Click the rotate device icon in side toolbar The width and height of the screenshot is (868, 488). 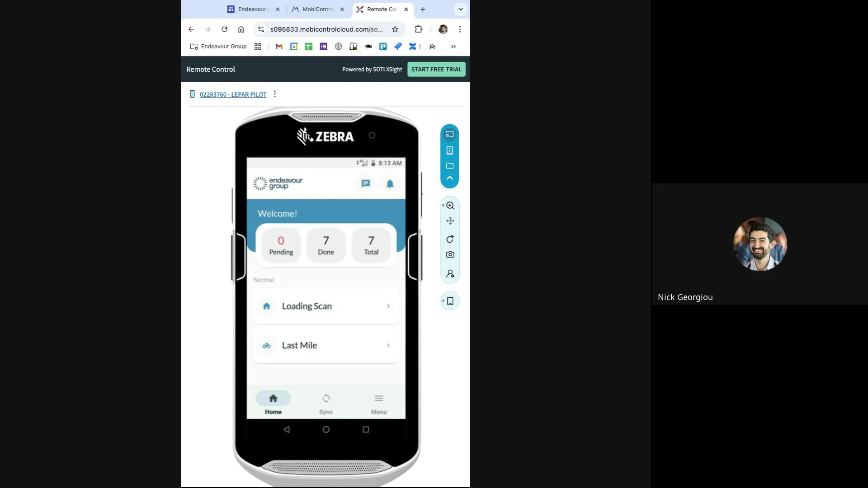tap(450, 239)
